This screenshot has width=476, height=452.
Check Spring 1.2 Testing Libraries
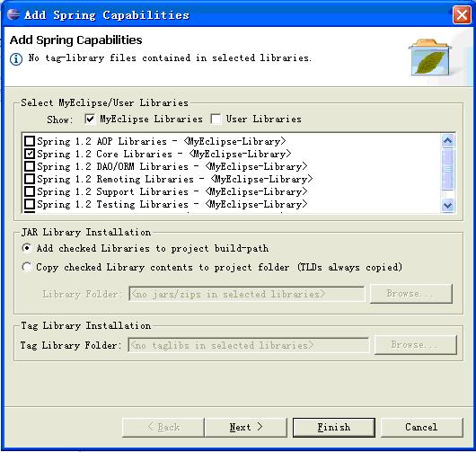(30, 204)
